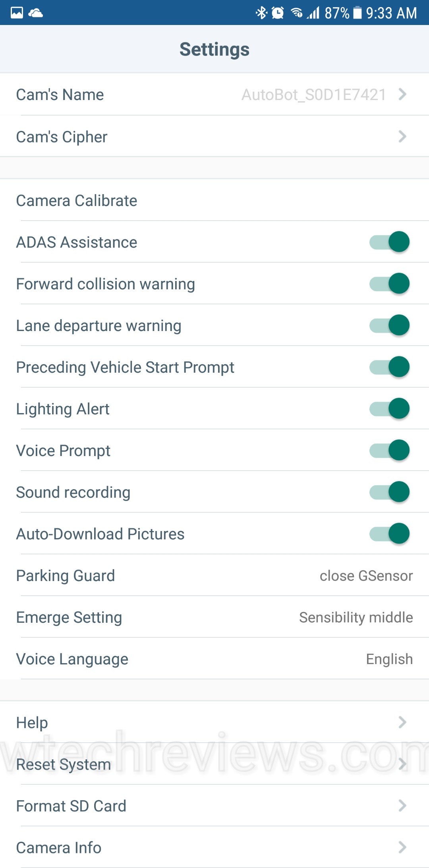The image size is (429, 868).
Task: Tap the gallery picture notification icon
Action: [x=17, y=13]
